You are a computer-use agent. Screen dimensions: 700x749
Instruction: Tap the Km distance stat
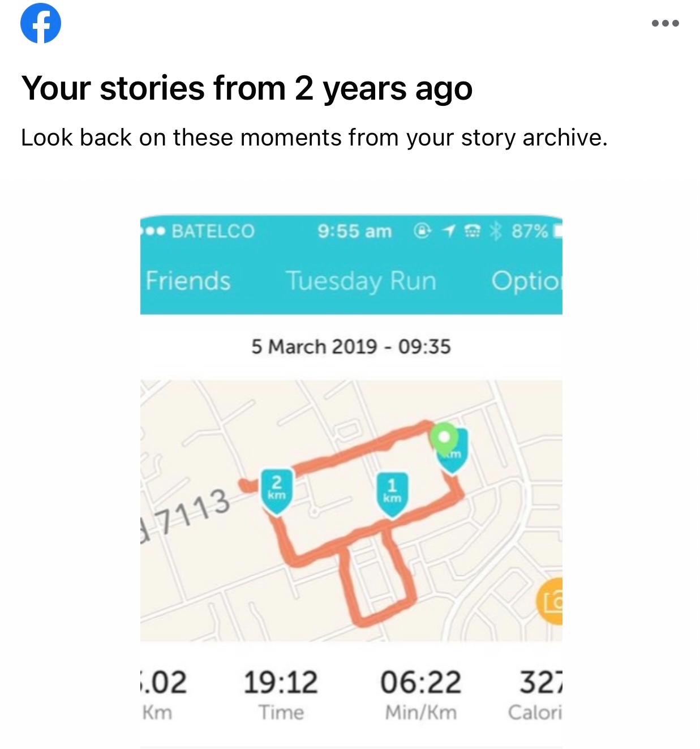point(164,695)
